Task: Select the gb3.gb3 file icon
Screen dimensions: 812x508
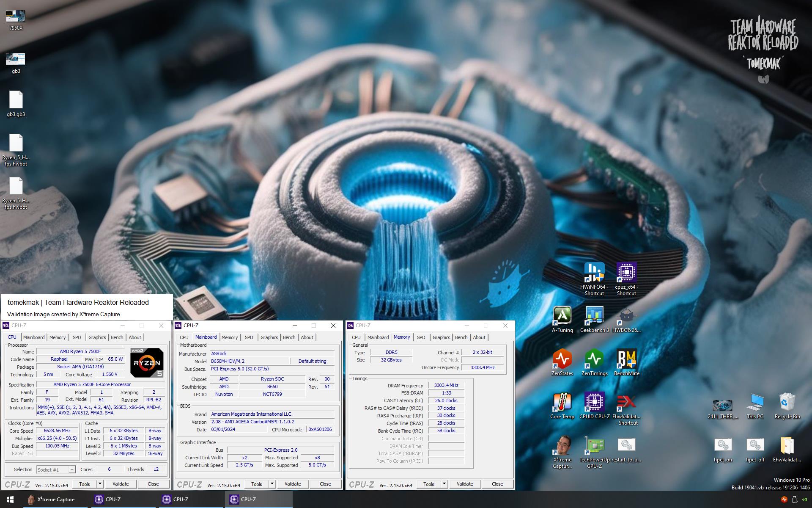Action: 16,104
